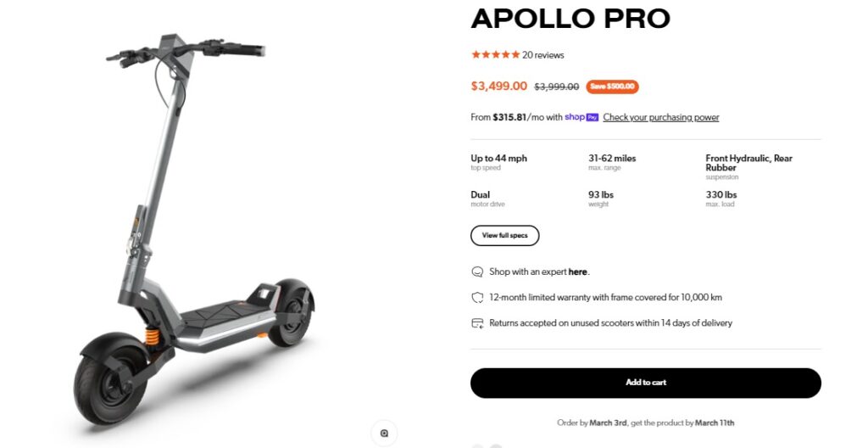Click the warranty shield icon

pyautogui.click(x=477, y=298)
